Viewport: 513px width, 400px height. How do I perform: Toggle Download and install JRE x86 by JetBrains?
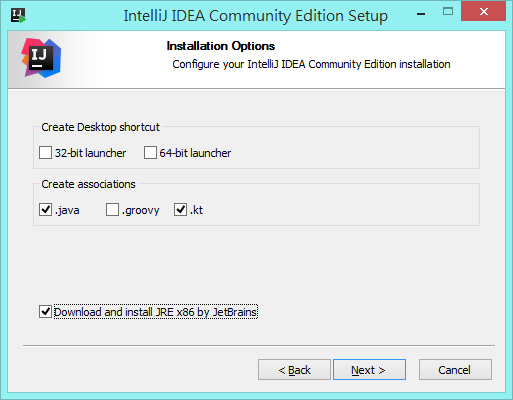[x=45, y=312]
